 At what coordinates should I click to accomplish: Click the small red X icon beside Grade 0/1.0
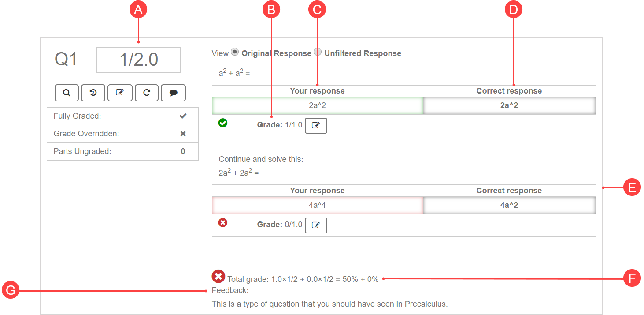[223, 223]
